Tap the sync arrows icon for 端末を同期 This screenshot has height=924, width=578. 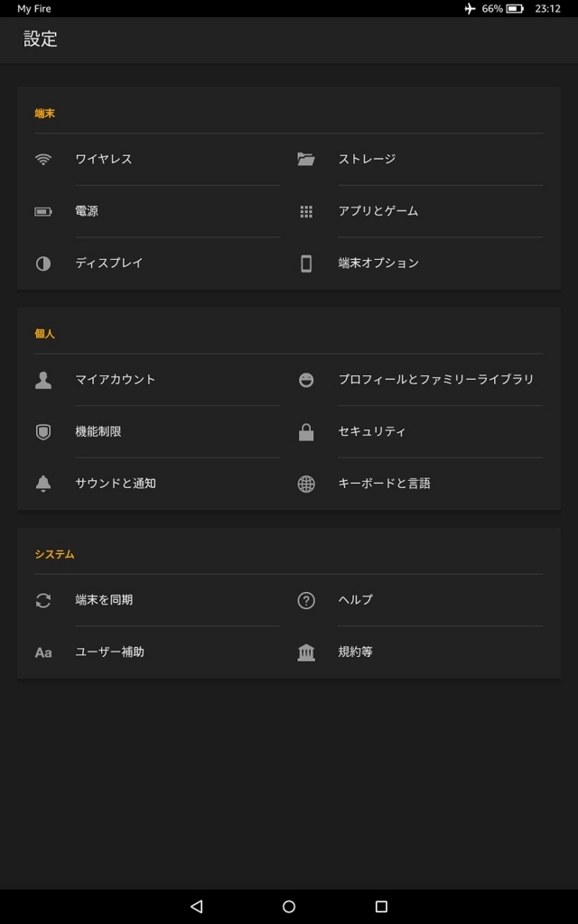point(42,600)
